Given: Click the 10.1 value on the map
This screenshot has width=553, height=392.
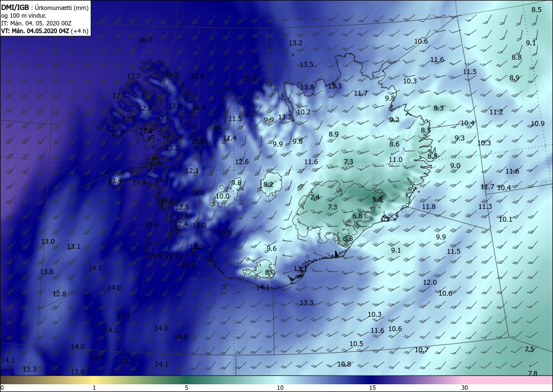Looking at the screenshot, I should coord(505,219).
